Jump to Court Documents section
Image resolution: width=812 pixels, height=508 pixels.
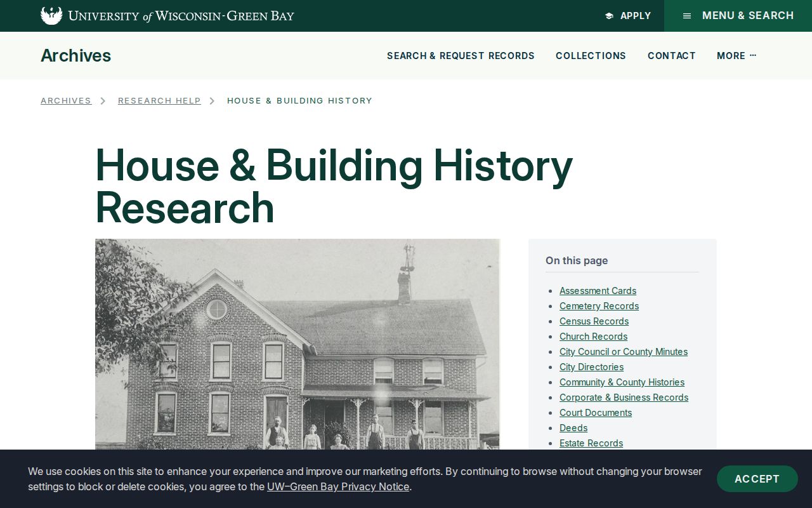coord(596,413)
